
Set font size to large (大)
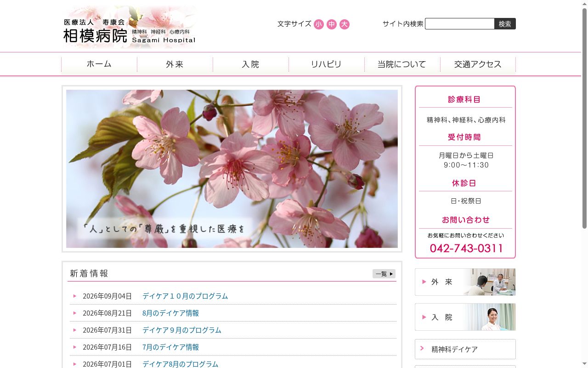pyautogui.click(x=345, y=24)
